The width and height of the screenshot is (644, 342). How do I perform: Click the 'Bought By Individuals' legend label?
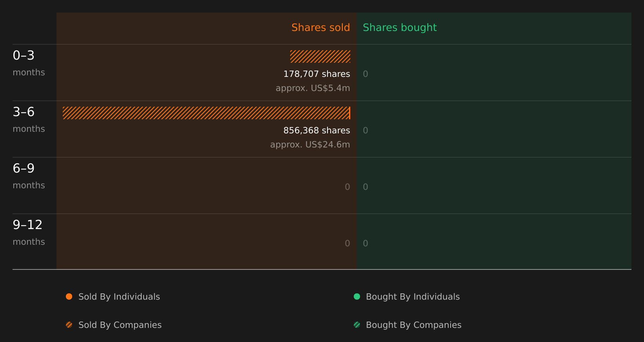tap(413, 297)
